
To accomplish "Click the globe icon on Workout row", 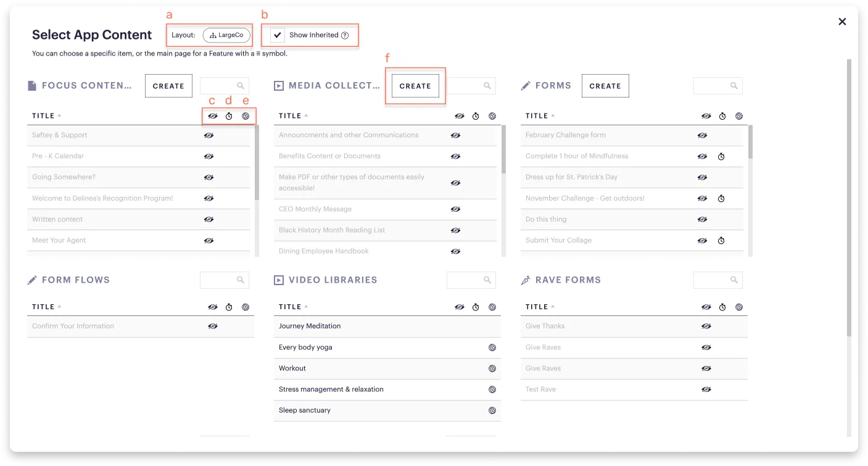I will click(x=492, y=368).
